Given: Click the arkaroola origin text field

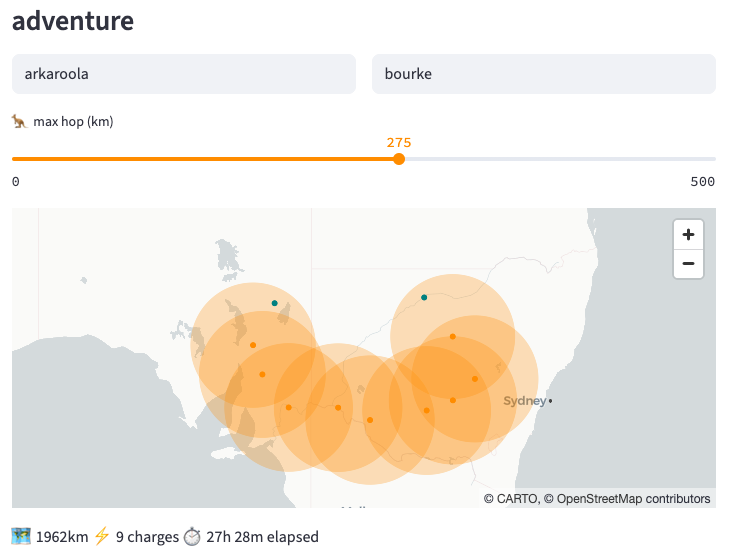Looking at the screenshot, I should (x=184, y=74).
